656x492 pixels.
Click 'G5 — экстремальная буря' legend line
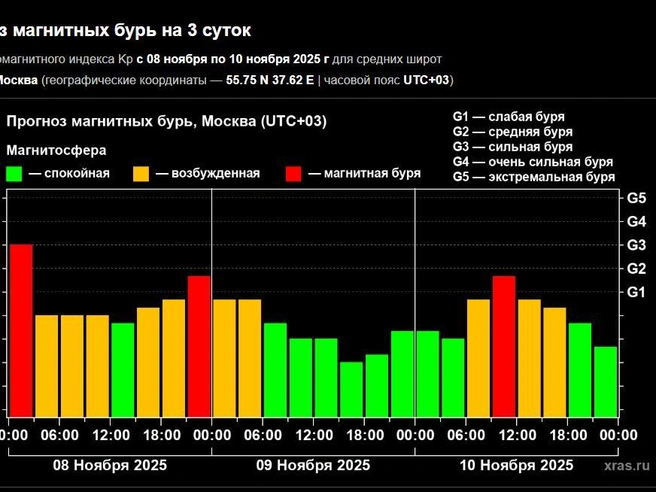click(x=534, y=177)
